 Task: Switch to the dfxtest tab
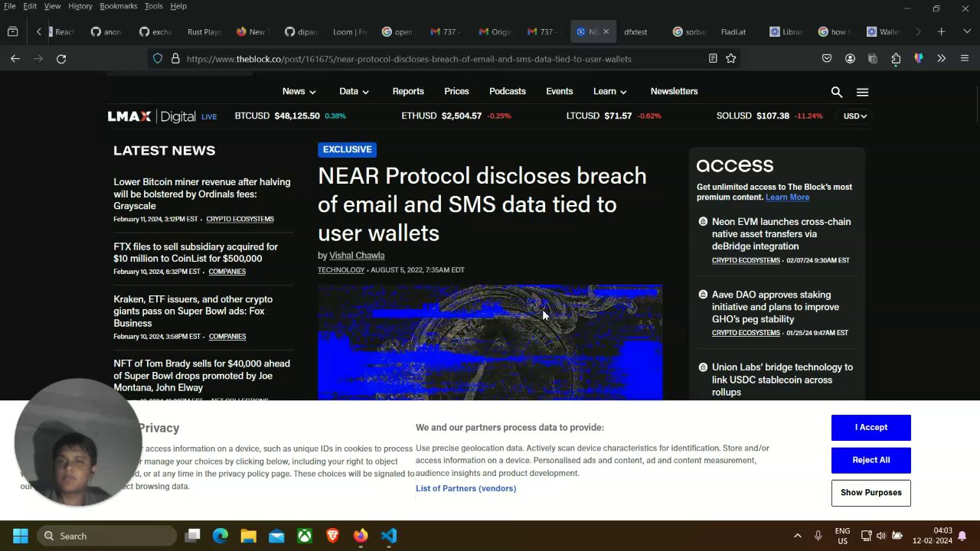pyautogui.click(x=635, y=31)
